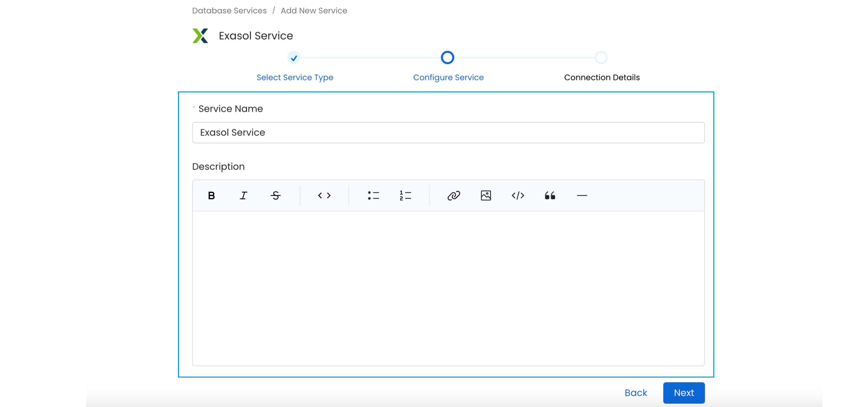Toggle bold formatting in description editor
The width and height of the screenshot is (868, 407).
coord(211,195)
